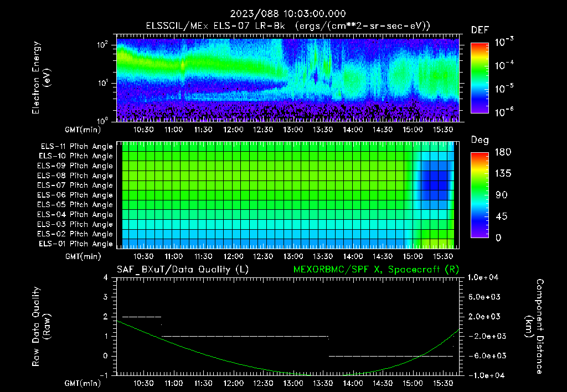
Task: Click the 13:00 tick label under the spectrogram
Action: [293, 130]
